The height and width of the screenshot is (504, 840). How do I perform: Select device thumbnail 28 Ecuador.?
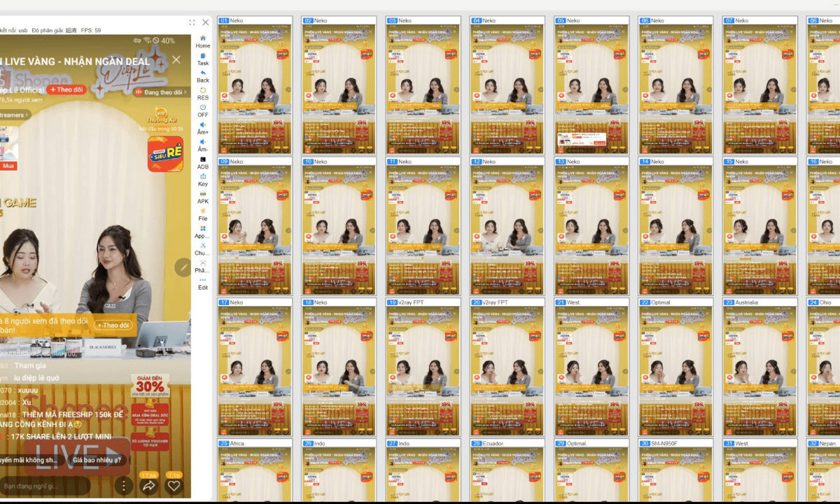tap(507, 470)
